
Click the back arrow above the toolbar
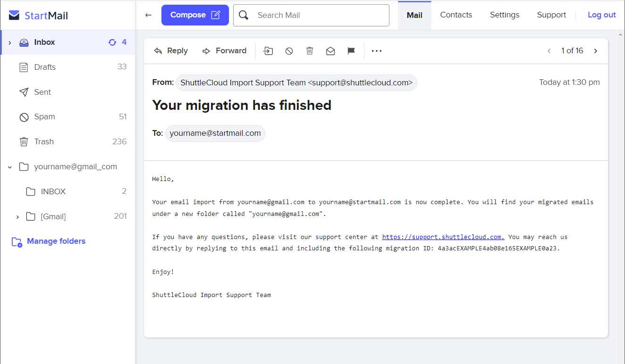pos(148,15)
